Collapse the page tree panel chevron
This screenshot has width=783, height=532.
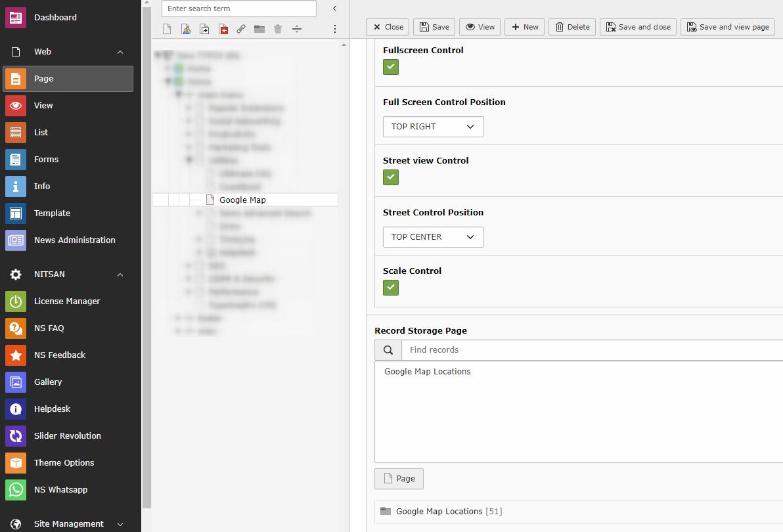[x=334, y=9]
